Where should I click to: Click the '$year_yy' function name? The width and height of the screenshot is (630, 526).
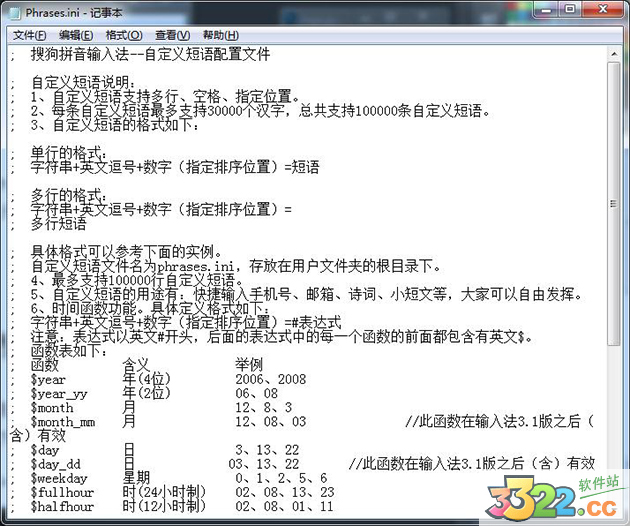click(x=59, y=393)
